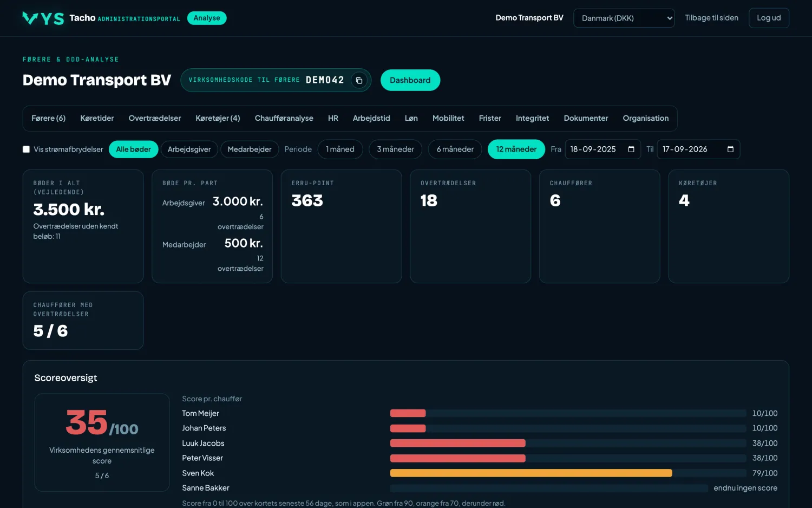Click the Dashboard button
The width and height of the screenshot is (812, 508).
coord(410,80)
